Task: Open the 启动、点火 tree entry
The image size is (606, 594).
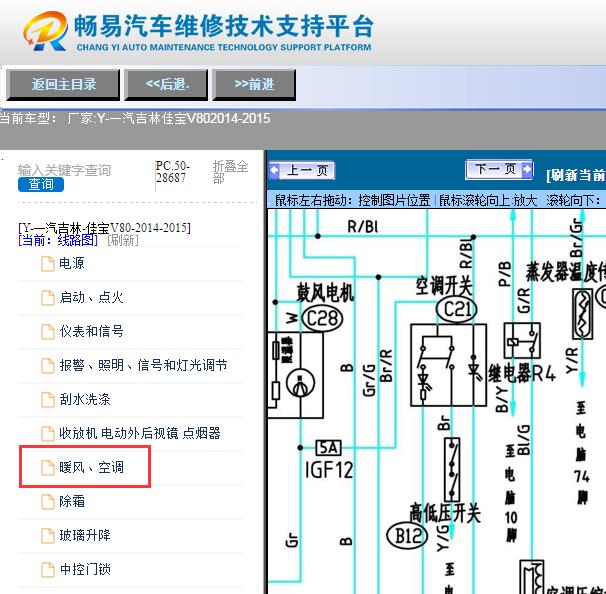Action: coord(91,298)
